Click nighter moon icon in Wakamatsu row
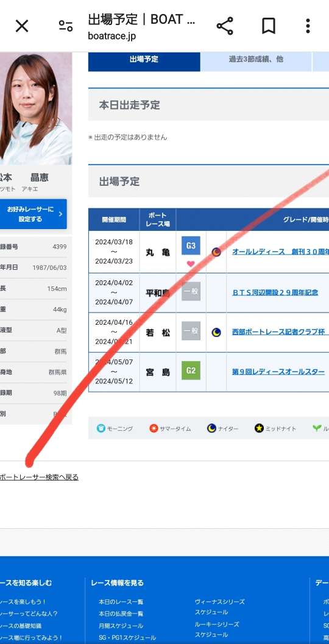 click(216, 332)
